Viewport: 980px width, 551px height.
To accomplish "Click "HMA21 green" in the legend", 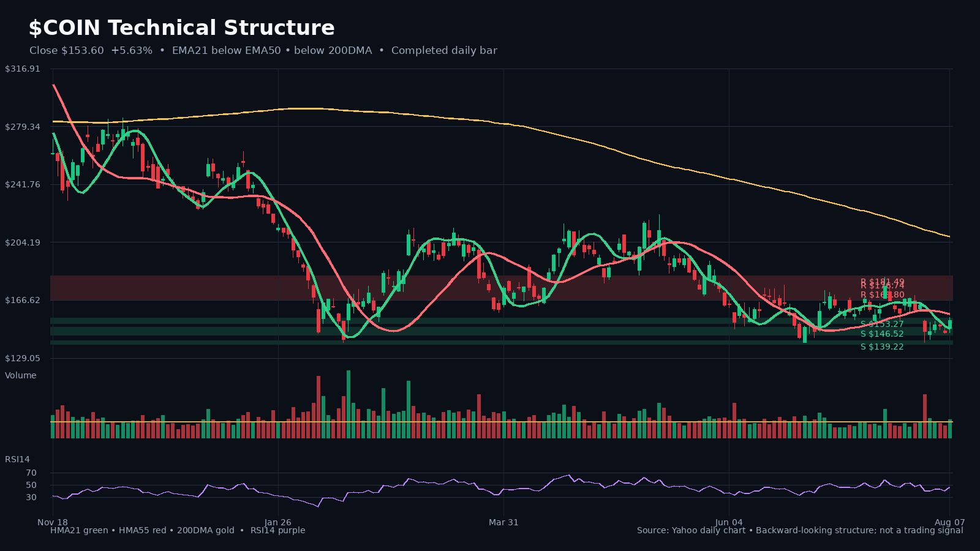I will [79, 530].
